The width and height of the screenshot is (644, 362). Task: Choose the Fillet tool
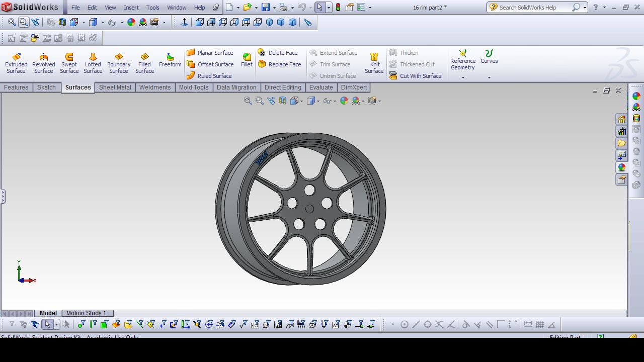247,60
